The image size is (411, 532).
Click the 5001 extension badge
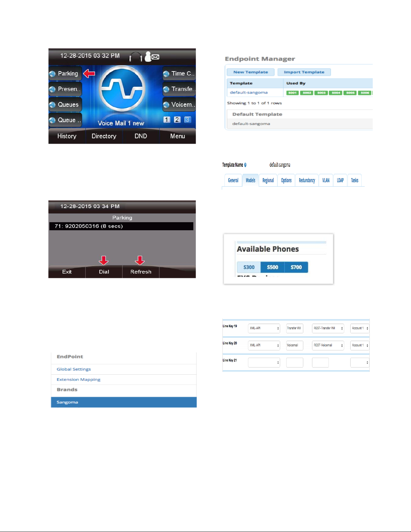point(293,93)
